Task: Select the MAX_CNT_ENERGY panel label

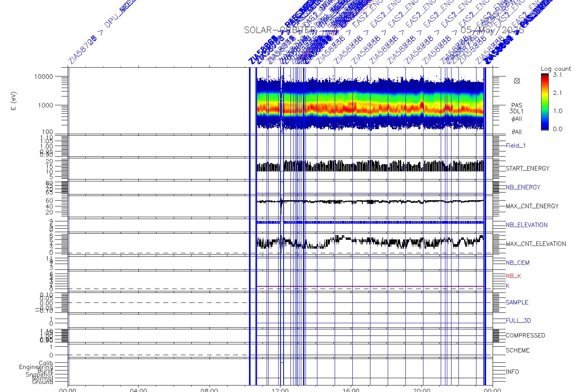Action: coord(532,206)
